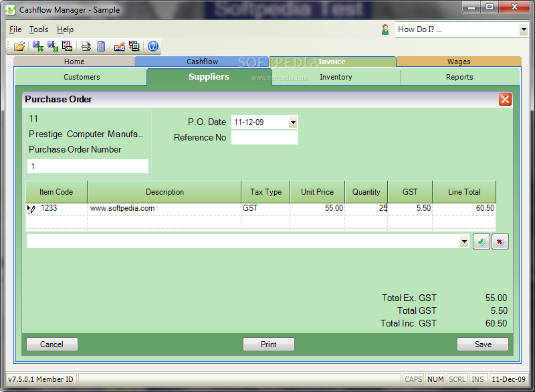This screenshot has width=535, height=392.
Task: Click the open folder toolbar icon
Action: [x=19, y=46]
